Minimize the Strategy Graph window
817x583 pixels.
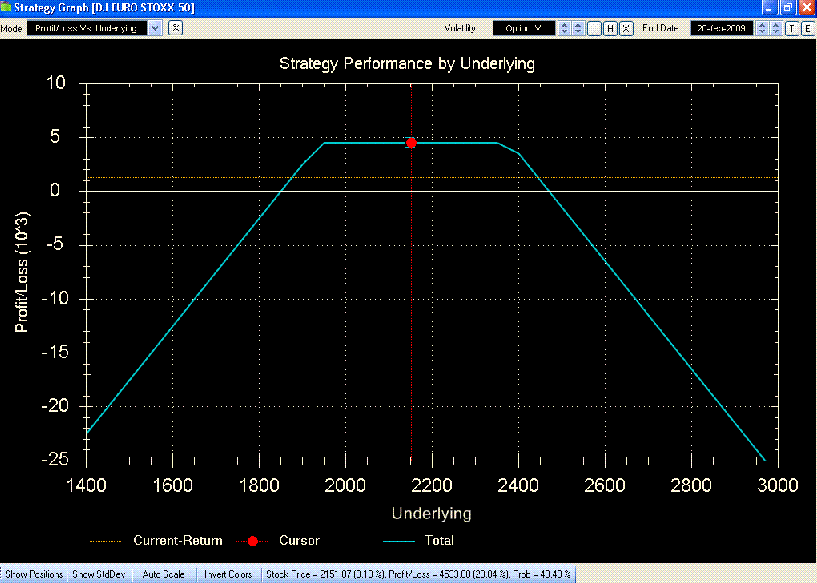click(769, 8)
